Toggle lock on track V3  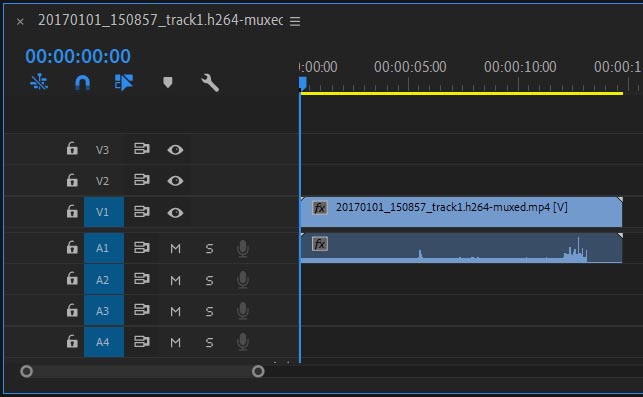coord(72,148)
